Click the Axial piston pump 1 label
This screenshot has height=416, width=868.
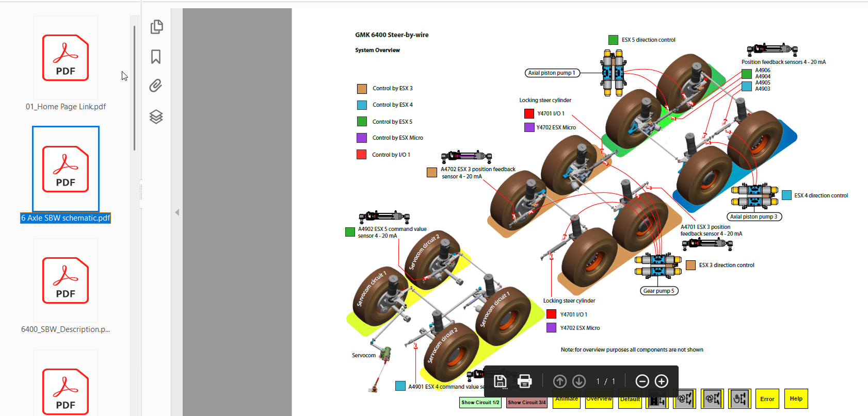click(552, 73)
